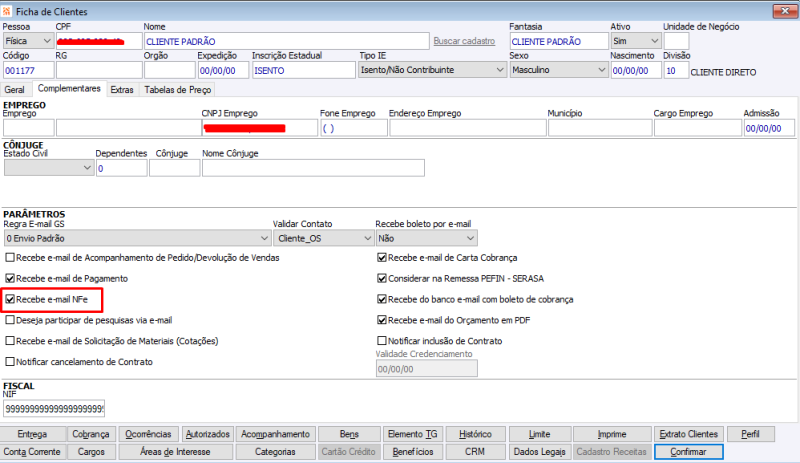Click the Acompanhamento button
This screenshot has width=800, height=463.
(276, 434)
